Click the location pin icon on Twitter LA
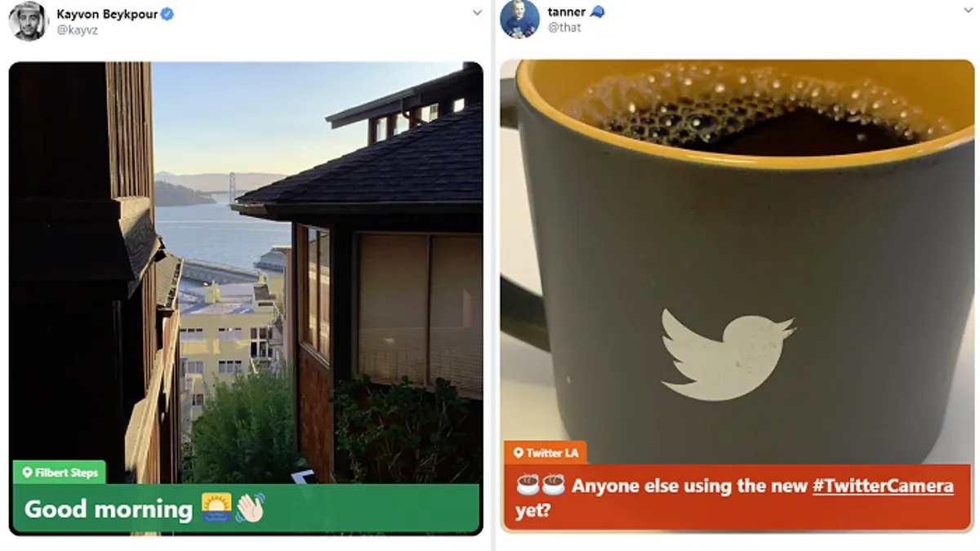 click(518, 453)
